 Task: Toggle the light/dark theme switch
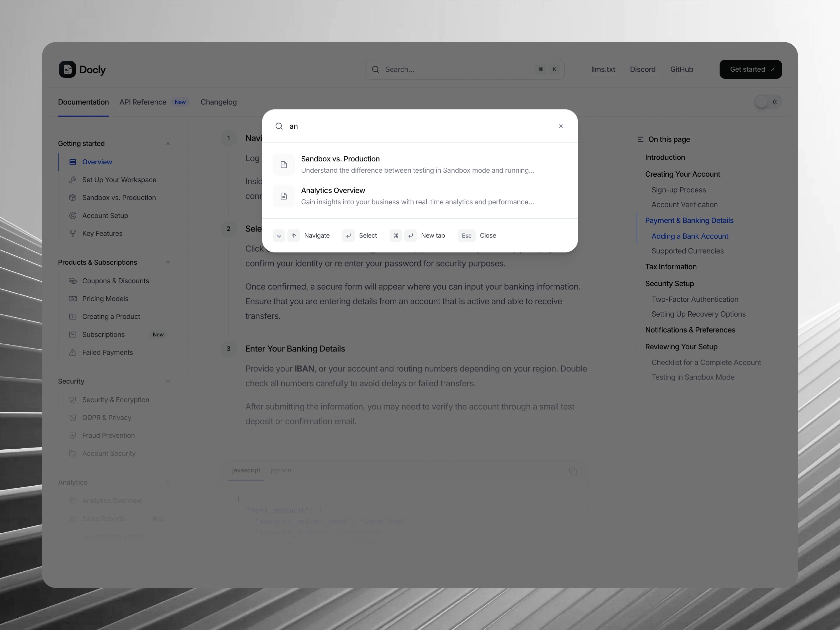(768, 102)
